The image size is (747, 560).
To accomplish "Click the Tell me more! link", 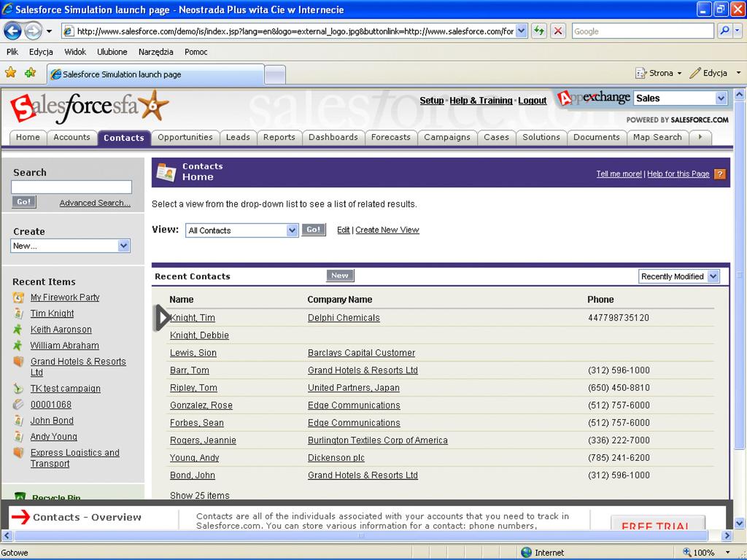I will click(x=619, y=174).
